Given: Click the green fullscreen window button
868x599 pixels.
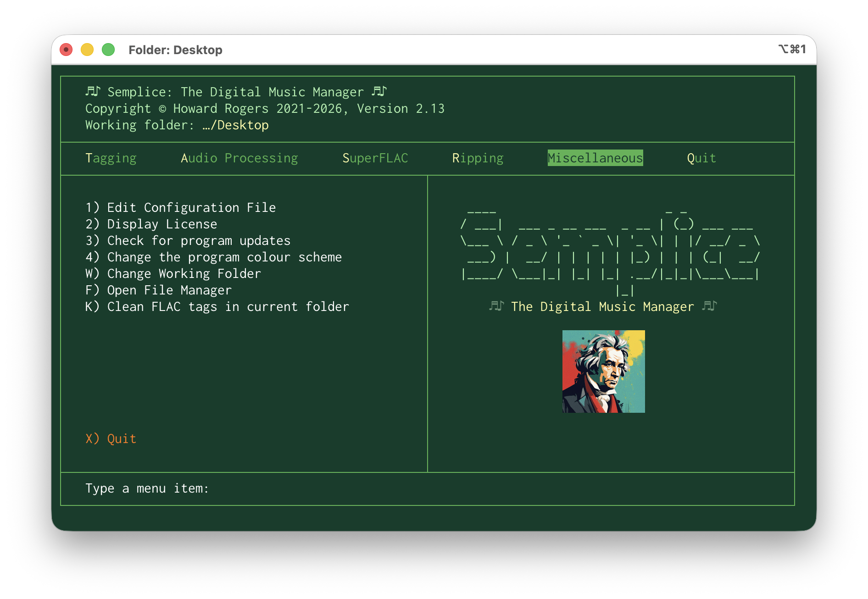Looking at the screenshot, I should point(108,50).
